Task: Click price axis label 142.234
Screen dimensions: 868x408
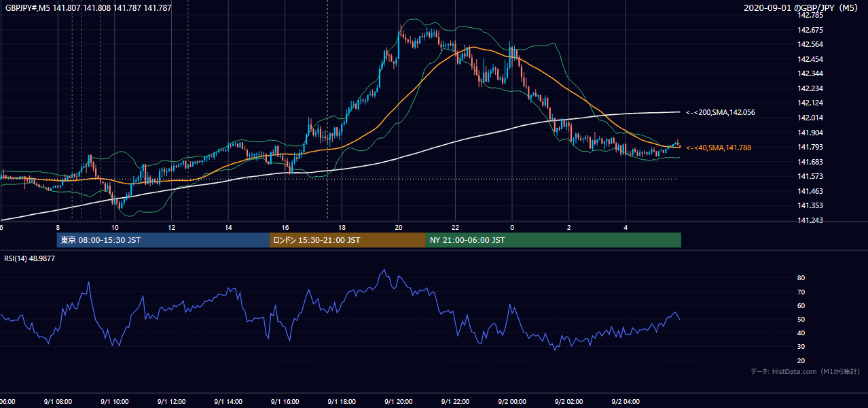Action: tap(810, 88)
